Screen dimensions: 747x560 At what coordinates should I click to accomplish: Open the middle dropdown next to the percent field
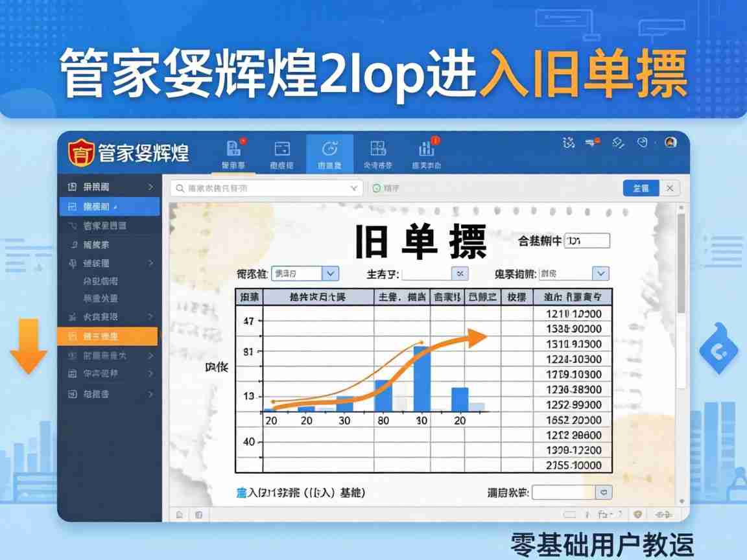pyautogui.click(x=459, y=273)
